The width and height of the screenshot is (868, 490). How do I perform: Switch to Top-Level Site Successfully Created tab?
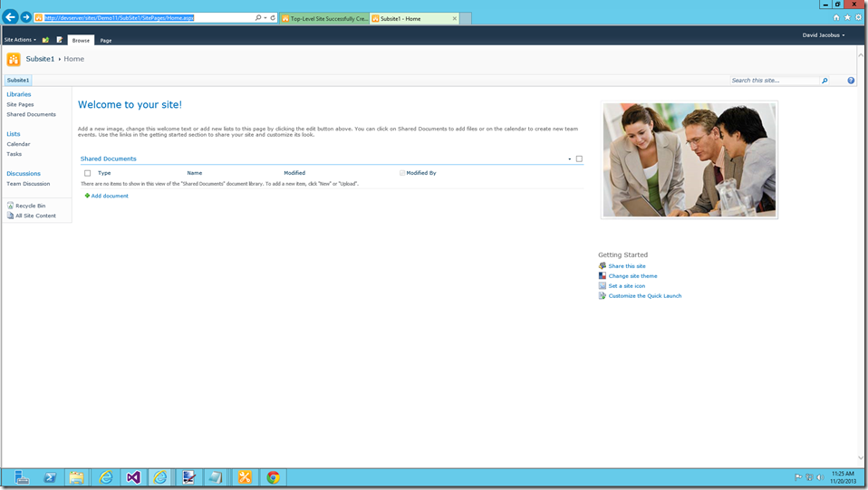[x=324, y=18]
